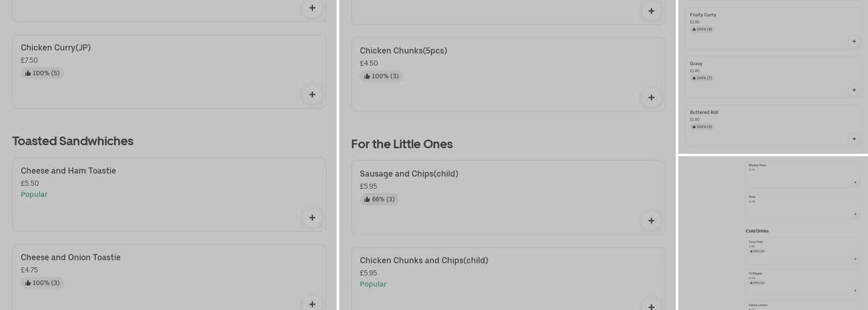Viewport: 868px width, 310px height.
Task: Click the Chicken Curry(JP) item title
Action: (x=56, y=48)
